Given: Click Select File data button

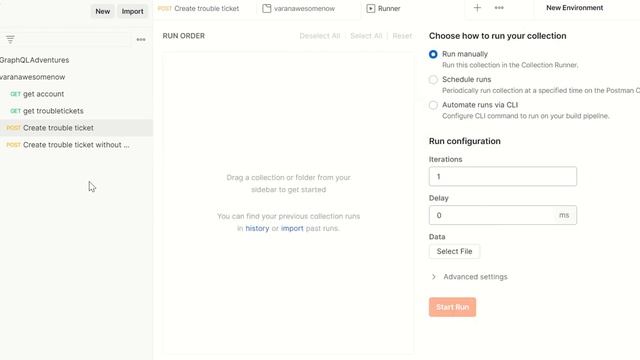Looking at the screenshot, I should click(454, 251).
